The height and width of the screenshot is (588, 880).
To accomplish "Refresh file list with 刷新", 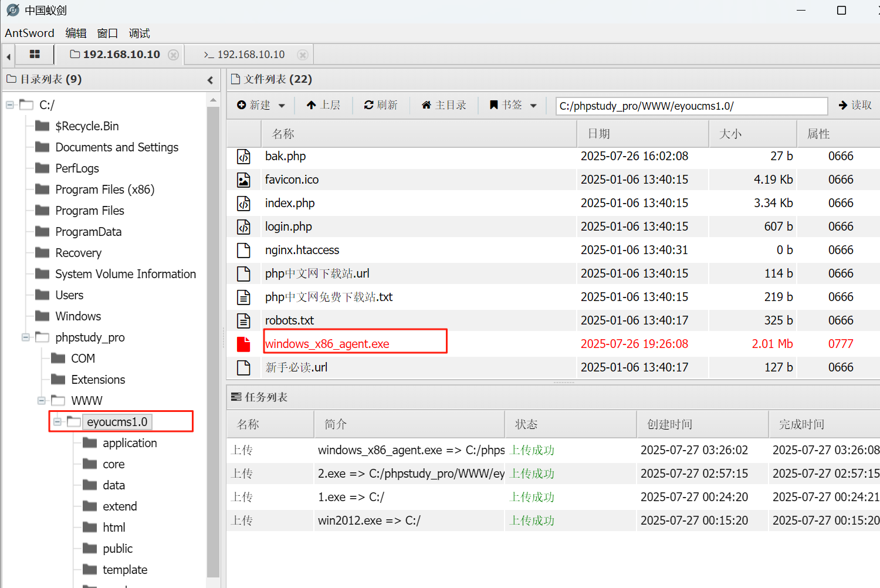I will pos(381,105).
